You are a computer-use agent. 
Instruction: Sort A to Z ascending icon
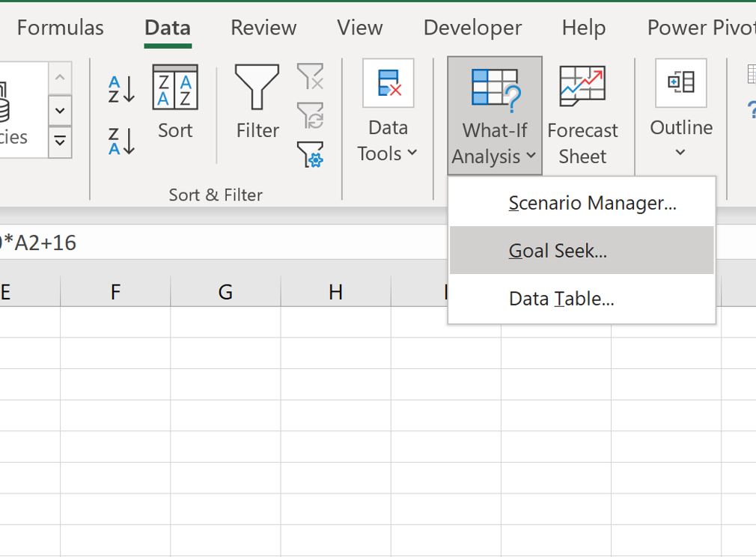(121, 89)
